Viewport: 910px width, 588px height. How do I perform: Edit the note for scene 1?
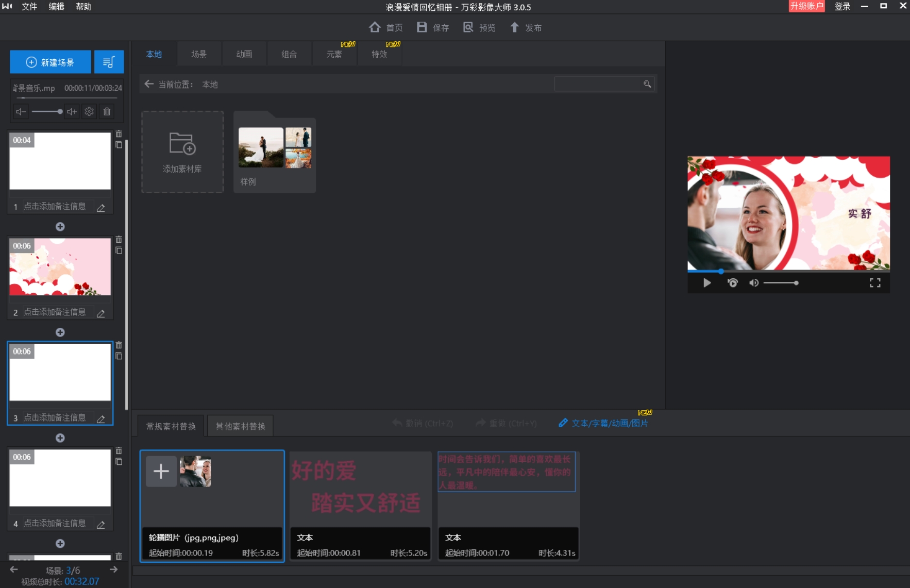click(x=101, y=208)
